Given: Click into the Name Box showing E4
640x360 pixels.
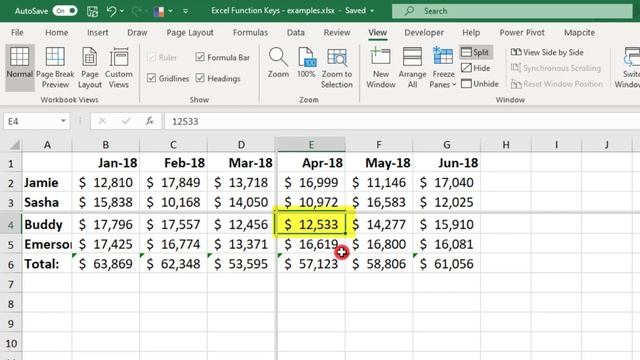Looking at the screenshot, I should (x=31, y=121).
